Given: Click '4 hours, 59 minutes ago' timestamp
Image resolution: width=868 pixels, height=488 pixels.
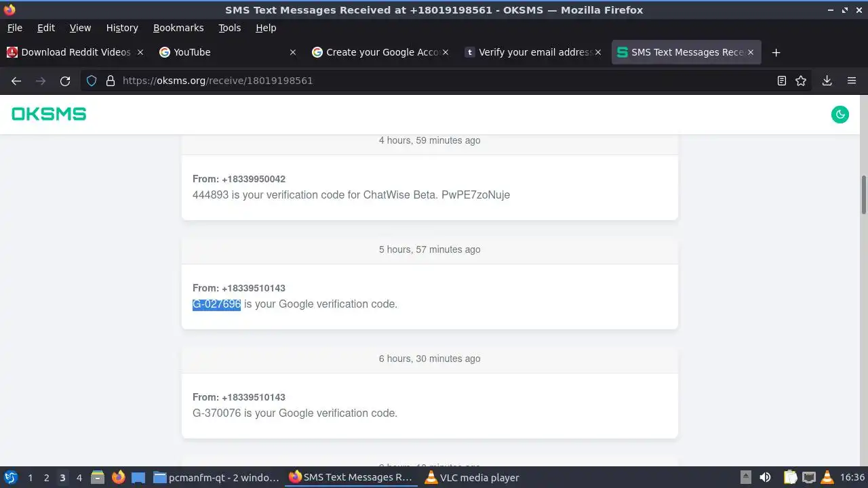Looking at the screenshot, I should point(430,140).
